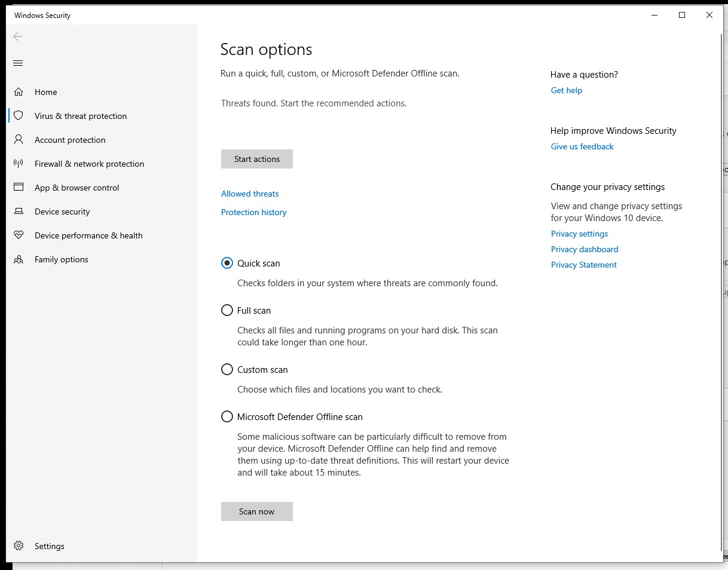The image size is (728, 570).
Task: Click the 'Have a question?' heading
Action: coord(584,75)
